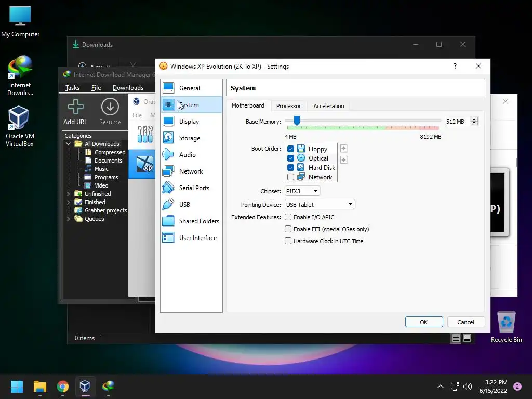Click the settings dialog help button
The image size is (532, 399).
click(x=455, y=66)
